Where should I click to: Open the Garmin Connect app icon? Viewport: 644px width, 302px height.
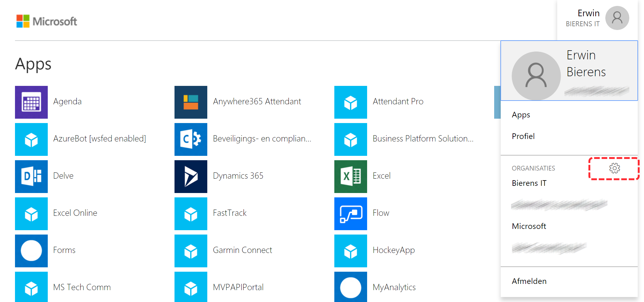pos(191,251)
